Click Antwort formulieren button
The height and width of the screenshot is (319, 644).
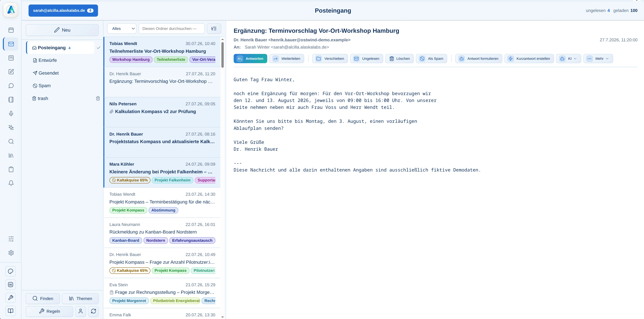(x=479, y=59)
